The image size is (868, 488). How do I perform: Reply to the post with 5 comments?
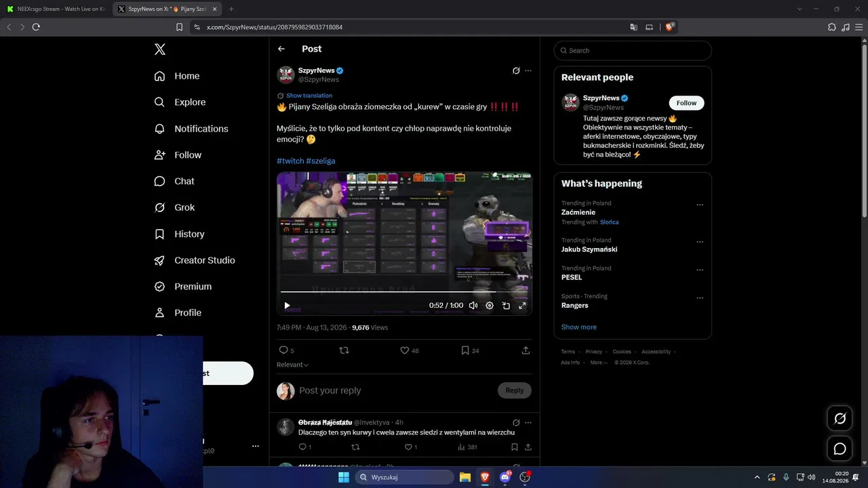[286, 350]
